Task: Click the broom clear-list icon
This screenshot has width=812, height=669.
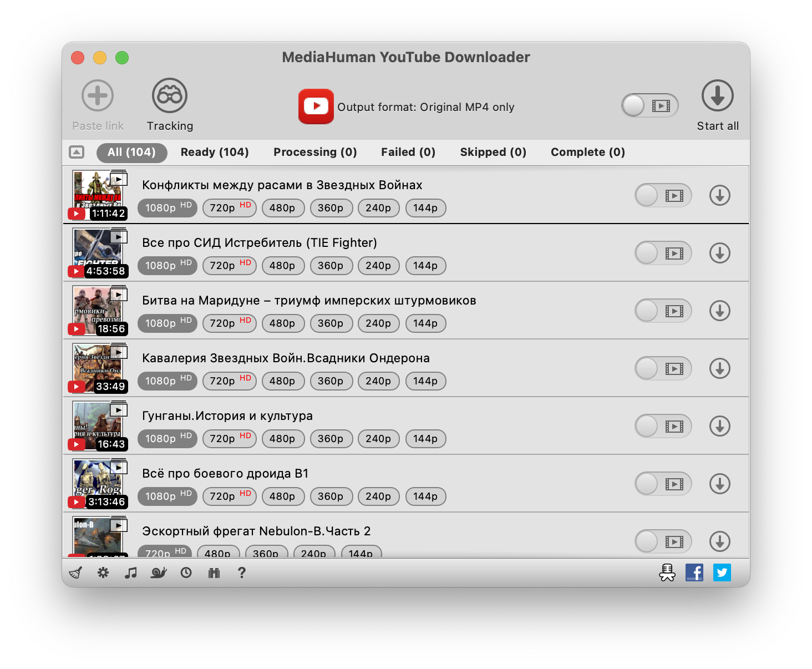Action: [75, 573]
